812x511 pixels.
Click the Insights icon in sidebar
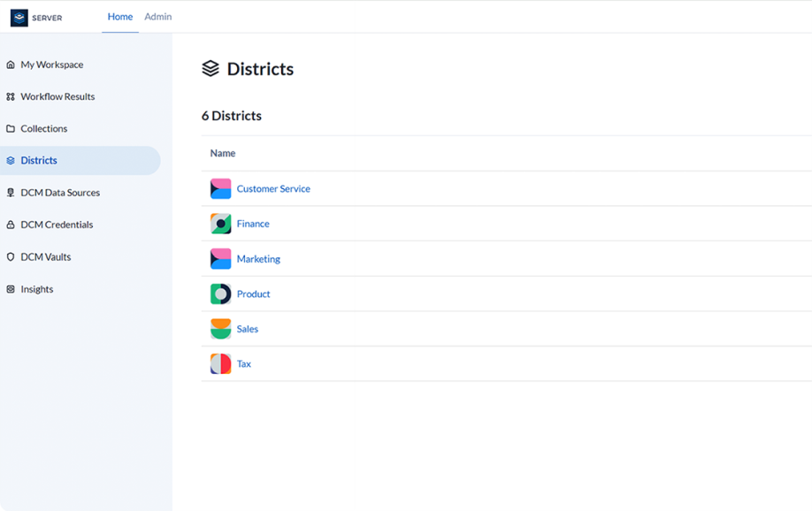(x=10, y=288)
